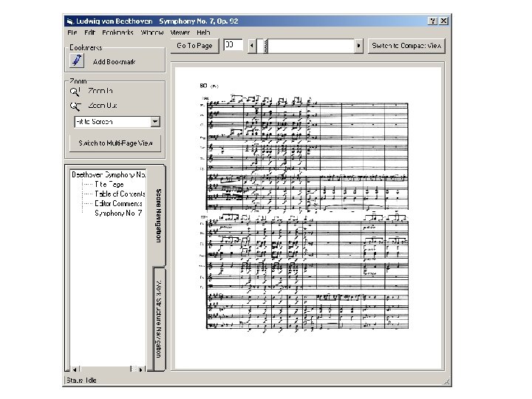Click the Zoom In label

coord(100,91)
